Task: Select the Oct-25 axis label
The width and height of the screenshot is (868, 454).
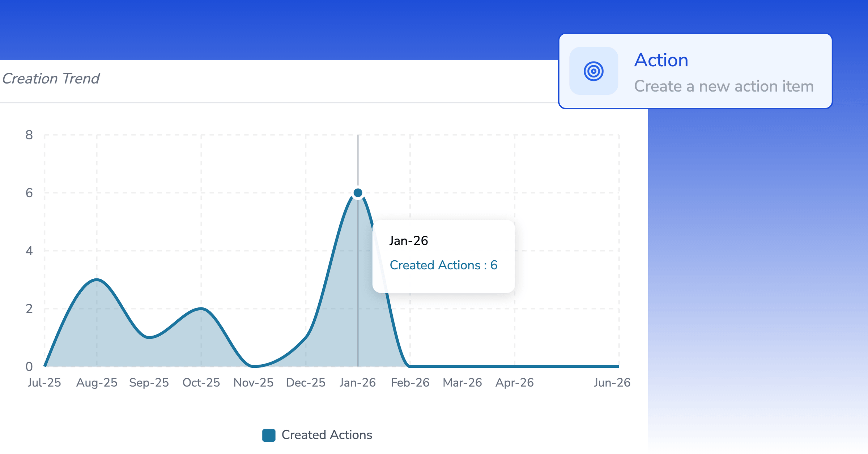Action: click(201, 383)
